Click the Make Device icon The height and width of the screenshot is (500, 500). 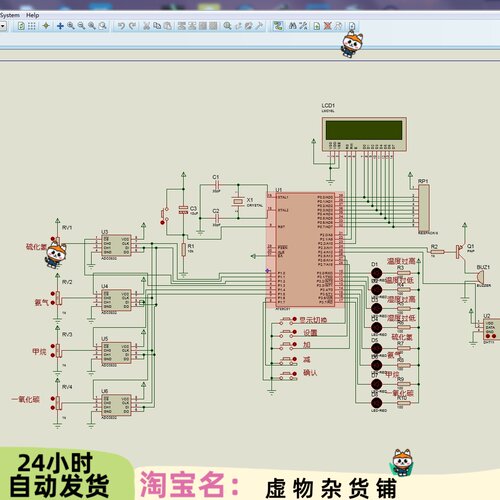tap(238, 26)
